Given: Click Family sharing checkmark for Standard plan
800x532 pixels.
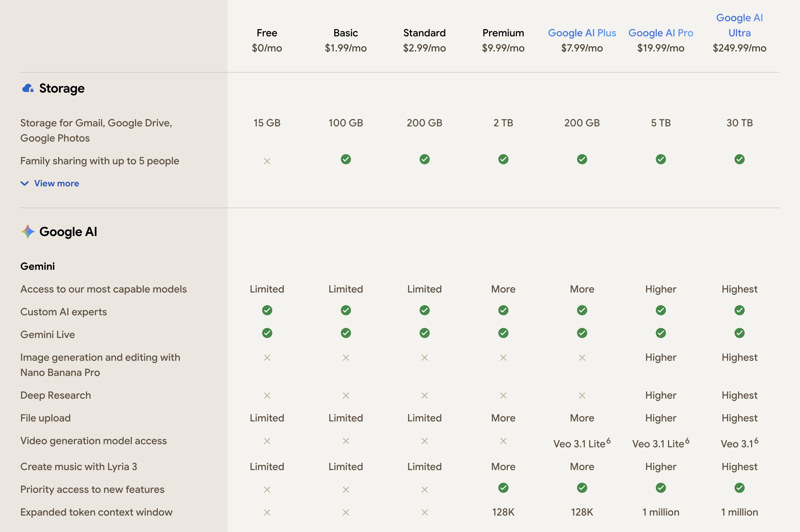Looking at the screenshot, I should click(424, 159).
